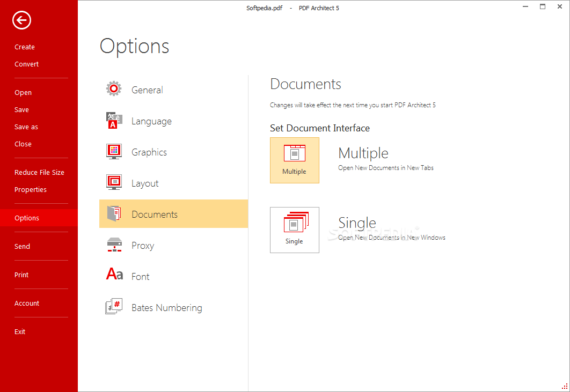This screenshot has height=392, width=570.
Task: Click the large 'Multiple' heading text
Action: (x=363, y=153)
